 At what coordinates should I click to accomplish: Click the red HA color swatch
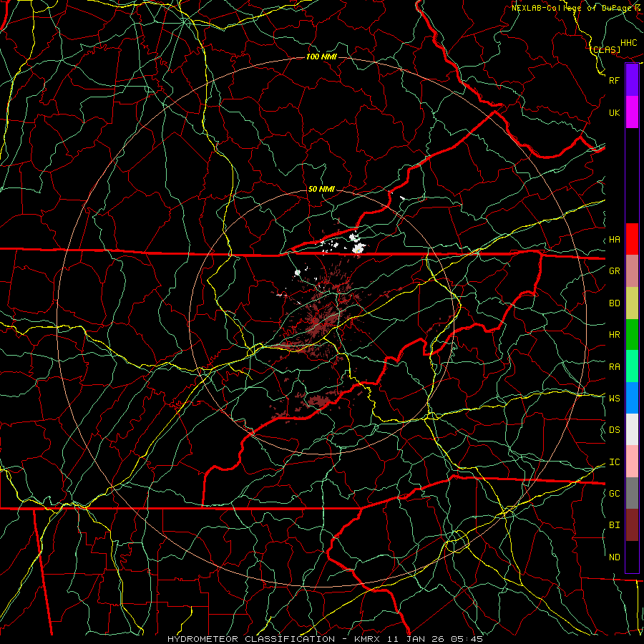click(x=632, y=239)
